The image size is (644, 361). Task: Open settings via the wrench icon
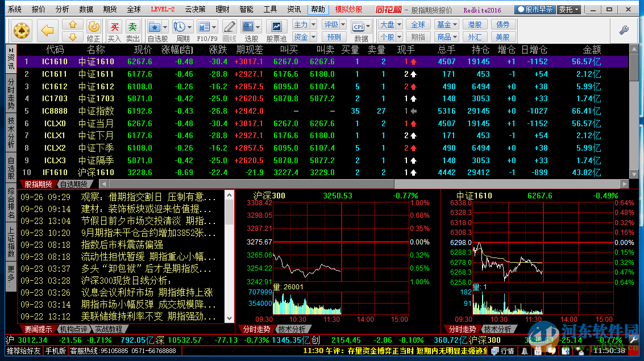tap(624, 30)
